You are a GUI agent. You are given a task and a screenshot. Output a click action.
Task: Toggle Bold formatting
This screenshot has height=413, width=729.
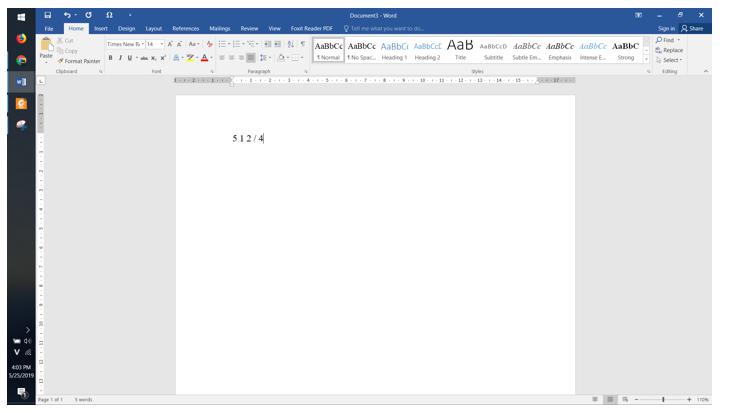(111, 58)
